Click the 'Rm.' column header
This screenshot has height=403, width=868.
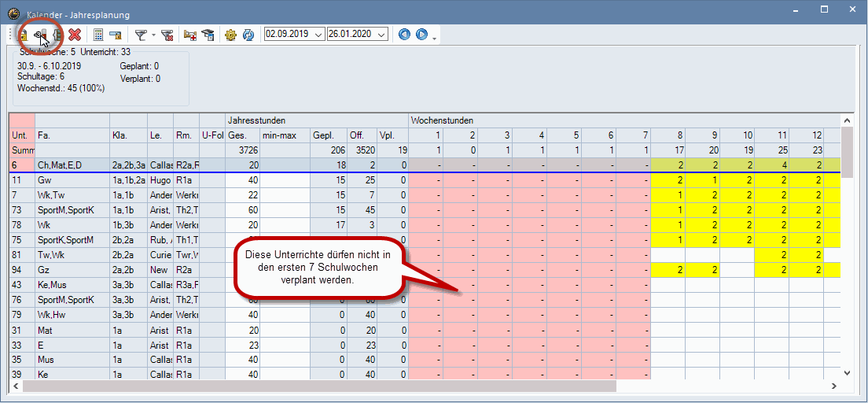click(x=186, y=135)
